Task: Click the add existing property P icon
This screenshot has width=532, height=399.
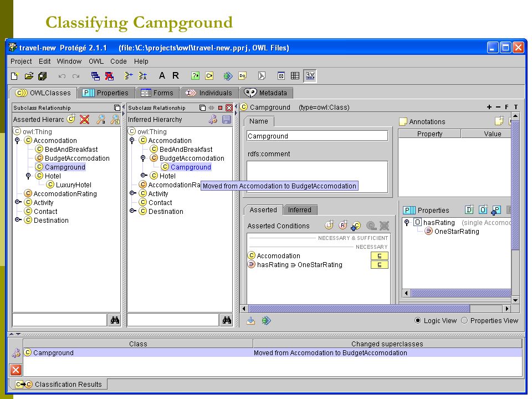Action: click(496, 211)
